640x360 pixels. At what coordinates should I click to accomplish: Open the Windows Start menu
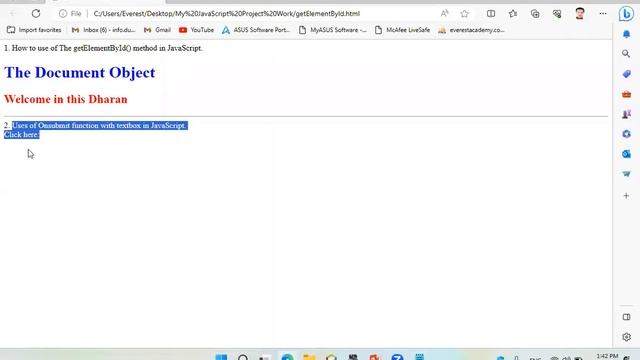click(x=221, y=357)
